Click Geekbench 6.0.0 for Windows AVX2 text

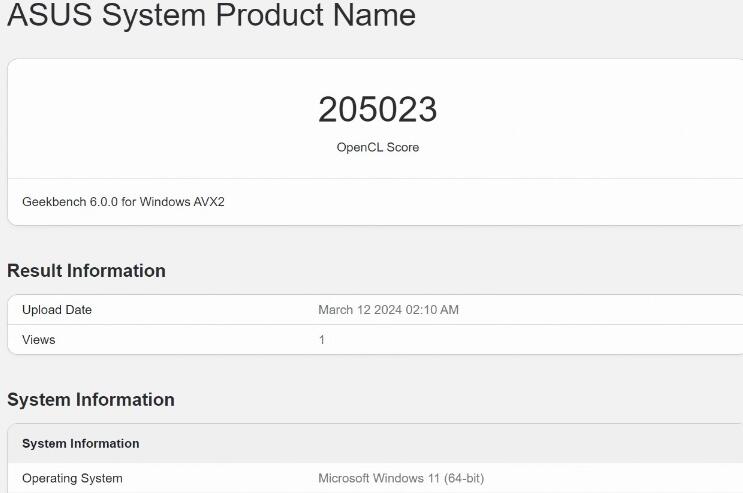123,202
